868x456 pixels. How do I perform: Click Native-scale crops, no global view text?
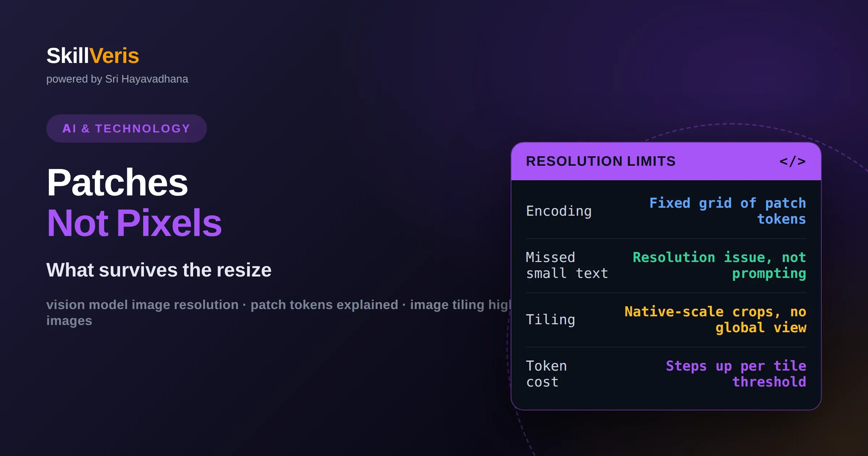tap(715, 320)
